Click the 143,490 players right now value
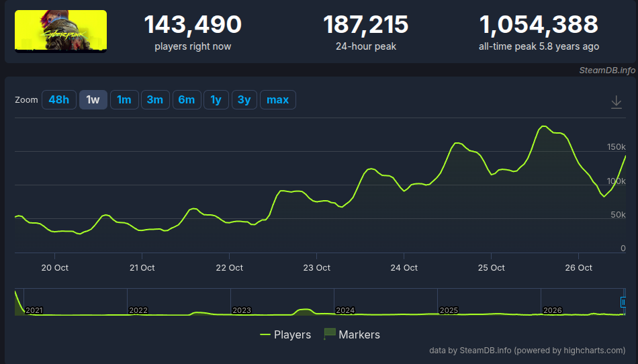Screen dimensions: 638x364 193,24
